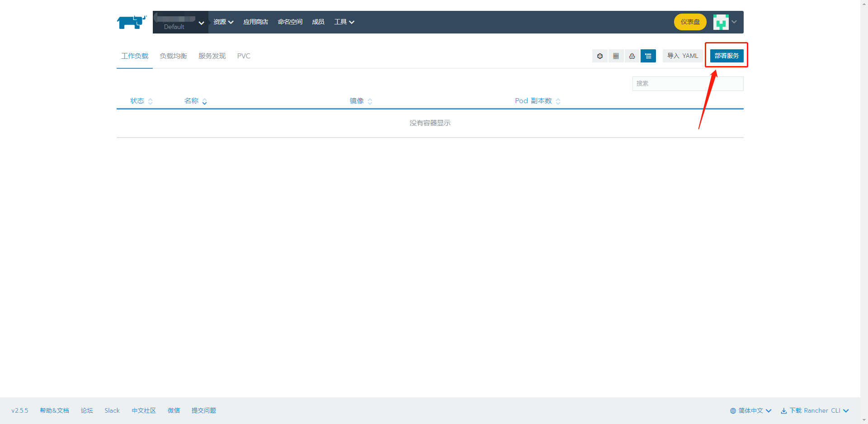This screenshot has width=868, height=424.
Task: Select the 服务发现 tab
Action: (x=212, y=56)
